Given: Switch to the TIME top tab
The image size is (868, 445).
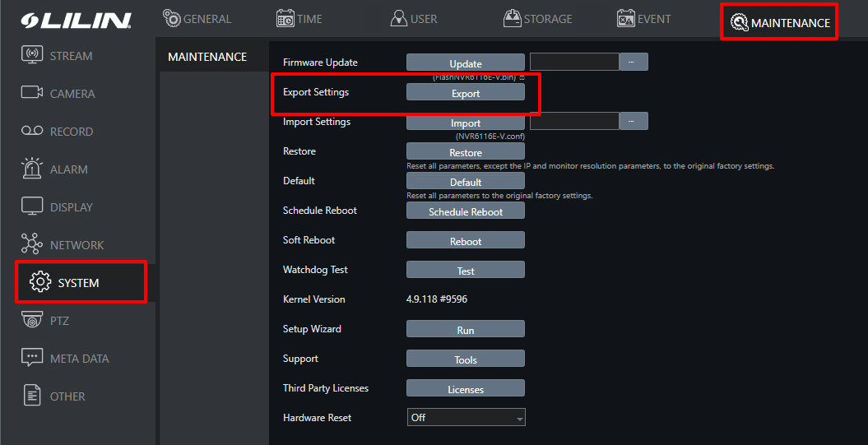Looking at the screenshot, I should pos(299,19).
